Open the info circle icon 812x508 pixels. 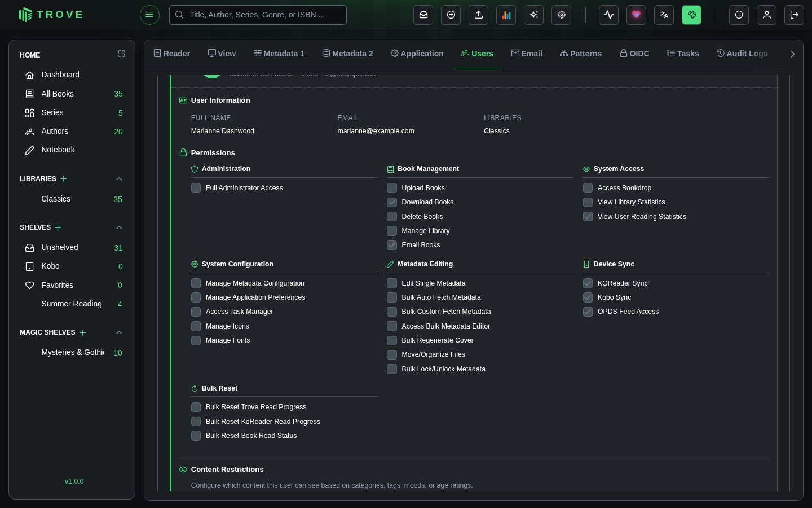click(x=739, y=15)
